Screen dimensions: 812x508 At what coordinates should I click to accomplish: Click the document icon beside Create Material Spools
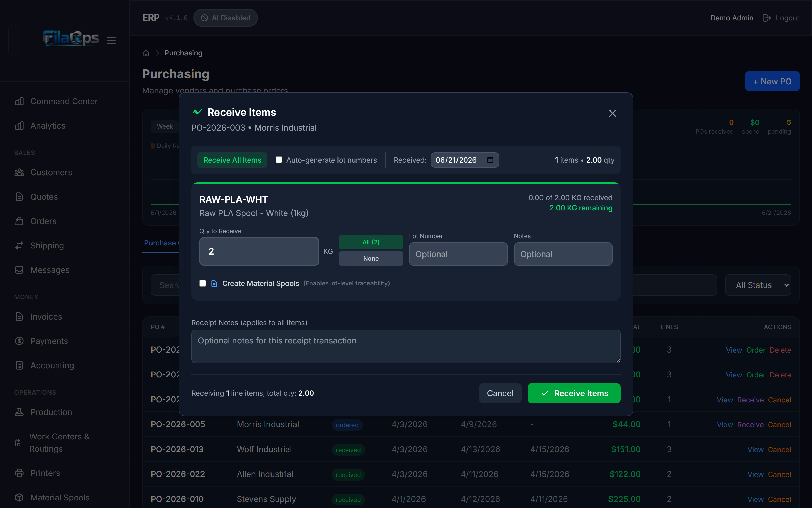[214, 283]
